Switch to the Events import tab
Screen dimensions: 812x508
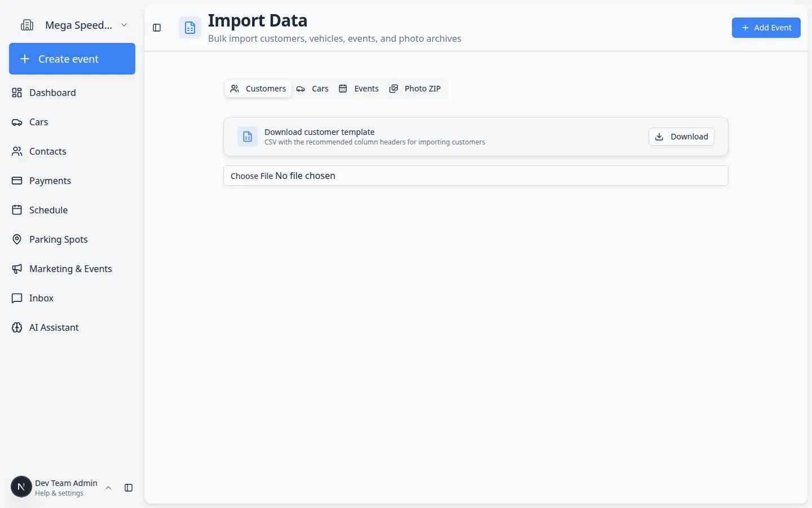point(359,89)
